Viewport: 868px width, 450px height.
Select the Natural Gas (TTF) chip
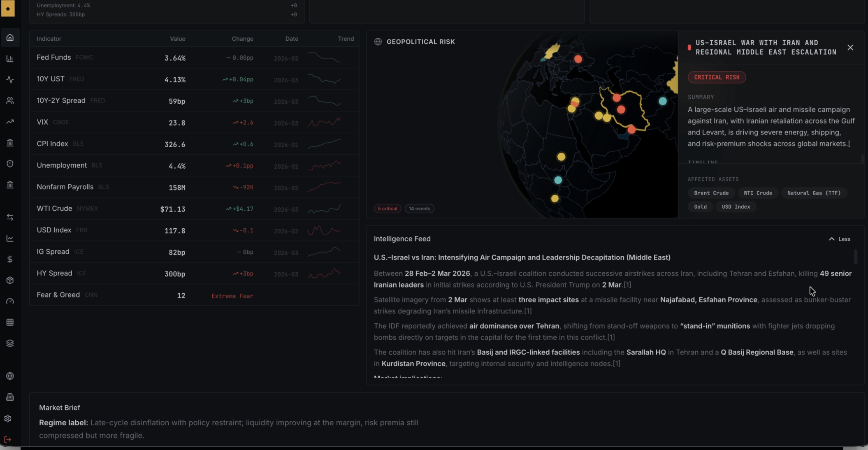pos(813,193)
